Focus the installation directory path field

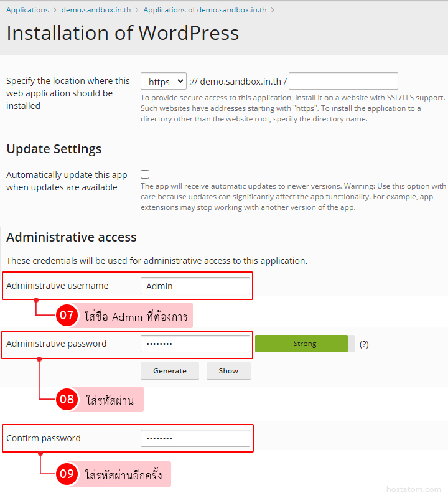343,82
